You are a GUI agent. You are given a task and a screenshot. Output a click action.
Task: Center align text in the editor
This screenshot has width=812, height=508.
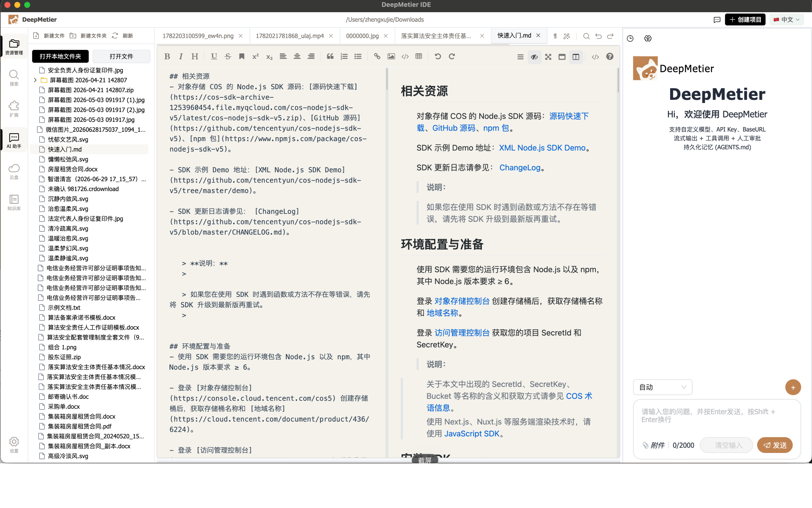(297, 56)
